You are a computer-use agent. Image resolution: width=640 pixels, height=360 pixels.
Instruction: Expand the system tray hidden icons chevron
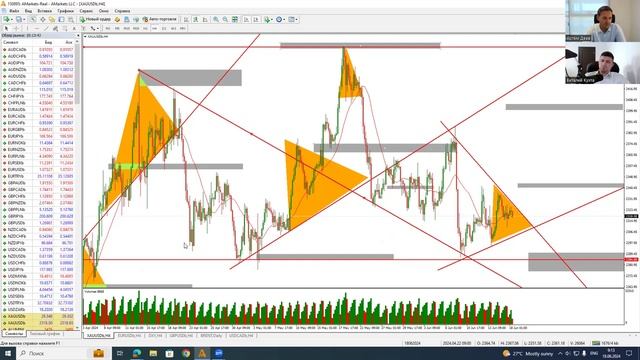(560, 353)
